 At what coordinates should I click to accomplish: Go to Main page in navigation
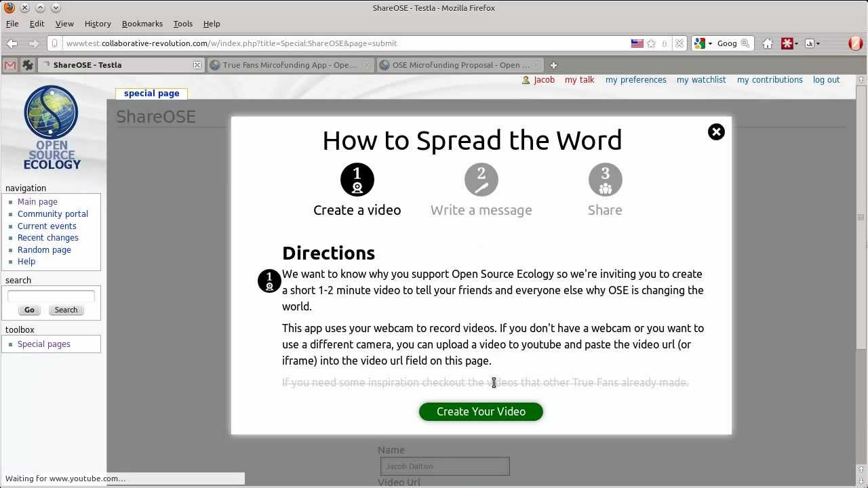point(37,202)
